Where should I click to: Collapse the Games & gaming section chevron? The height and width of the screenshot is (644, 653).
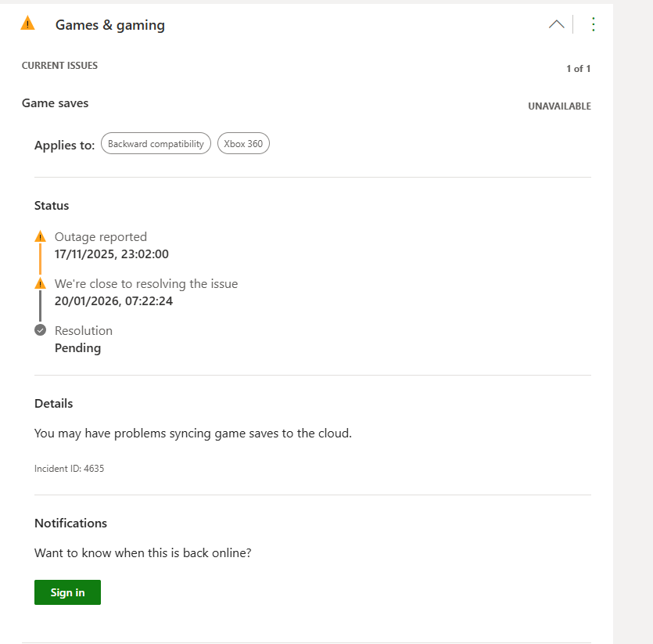tap(556, 24)
